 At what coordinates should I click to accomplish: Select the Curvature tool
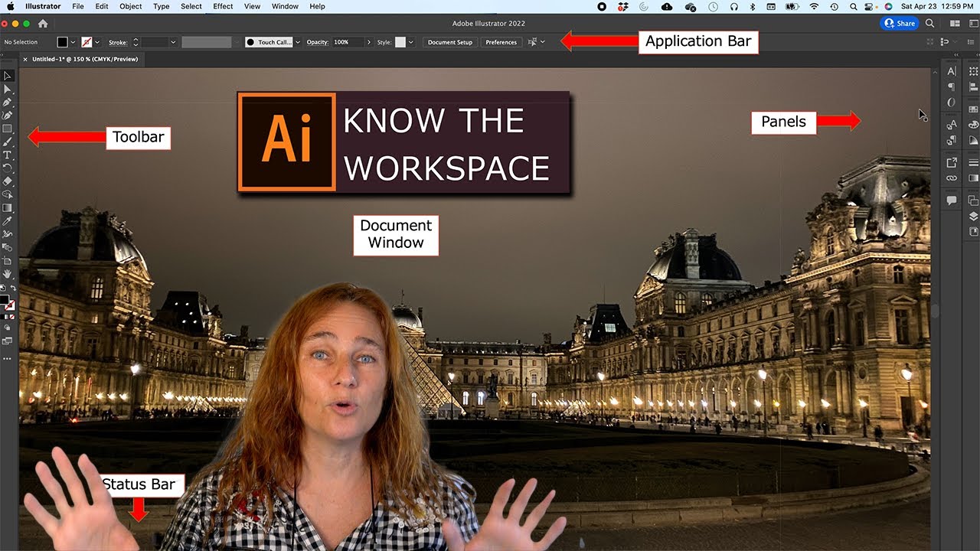8,116
